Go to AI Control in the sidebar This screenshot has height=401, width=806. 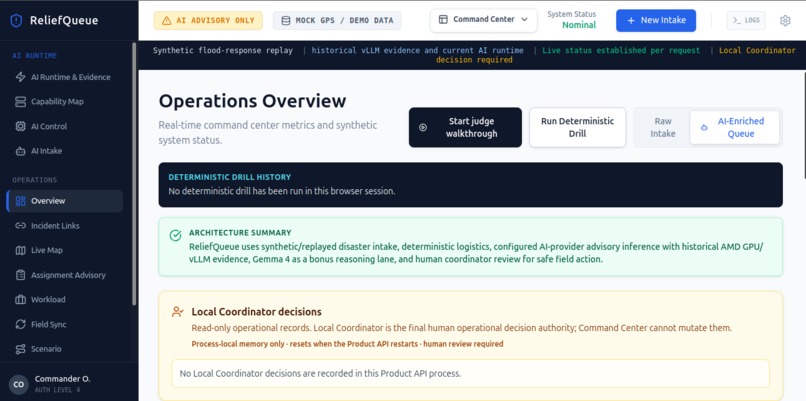click(64, 126)
